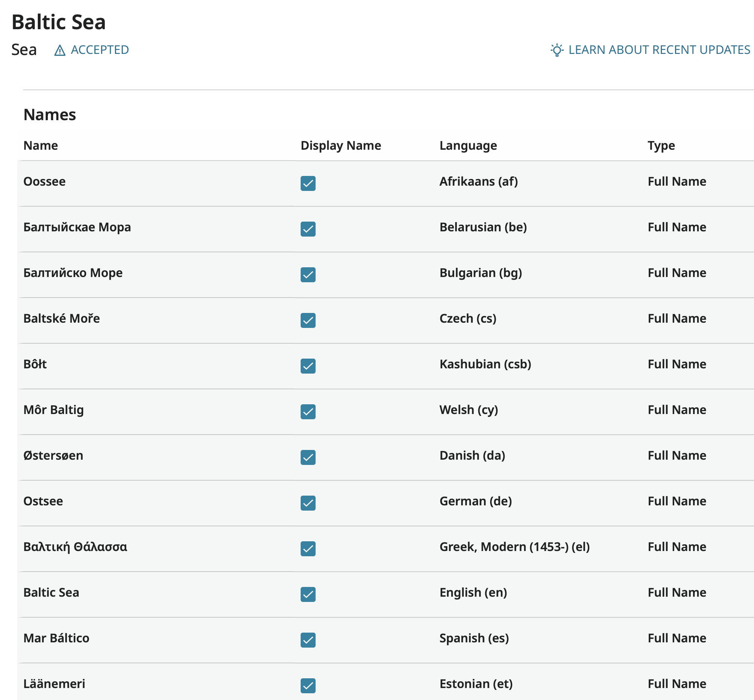
Task: Select the name Baltské Moře
Action: (61, 319)
